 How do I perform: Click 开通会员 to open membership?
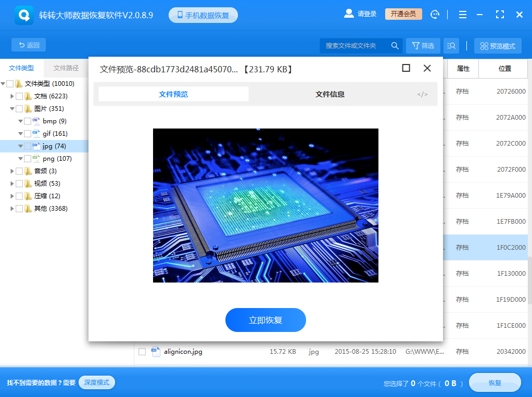click(x=403, y=14)
